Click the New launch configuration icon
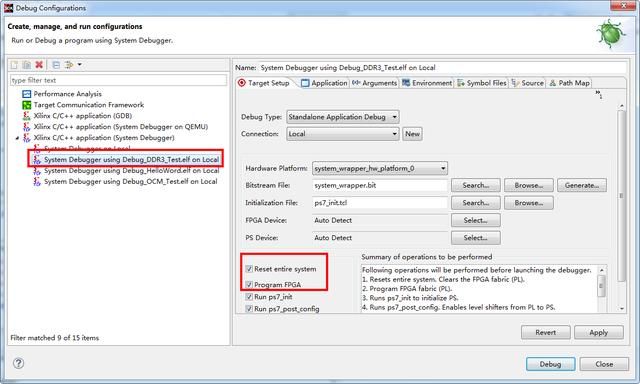The image size is (640, 384). point(14,65)
